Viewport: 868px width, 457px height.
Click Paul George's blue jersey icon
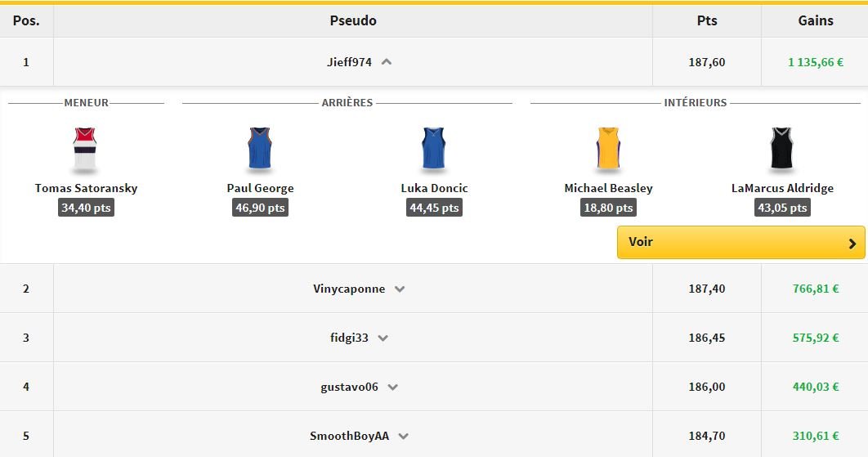[260, 149]
